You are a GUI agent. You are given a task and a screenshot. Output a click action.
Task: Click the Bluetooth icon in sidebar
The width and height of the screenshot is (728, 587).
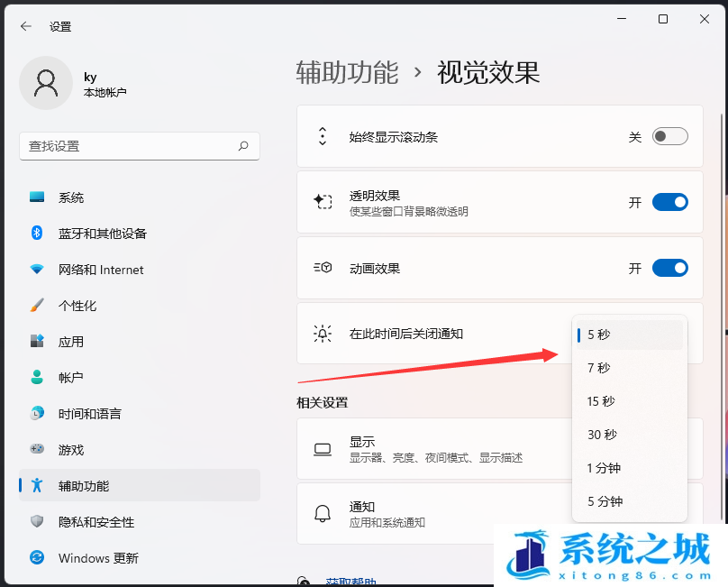[x=37, y=233]
